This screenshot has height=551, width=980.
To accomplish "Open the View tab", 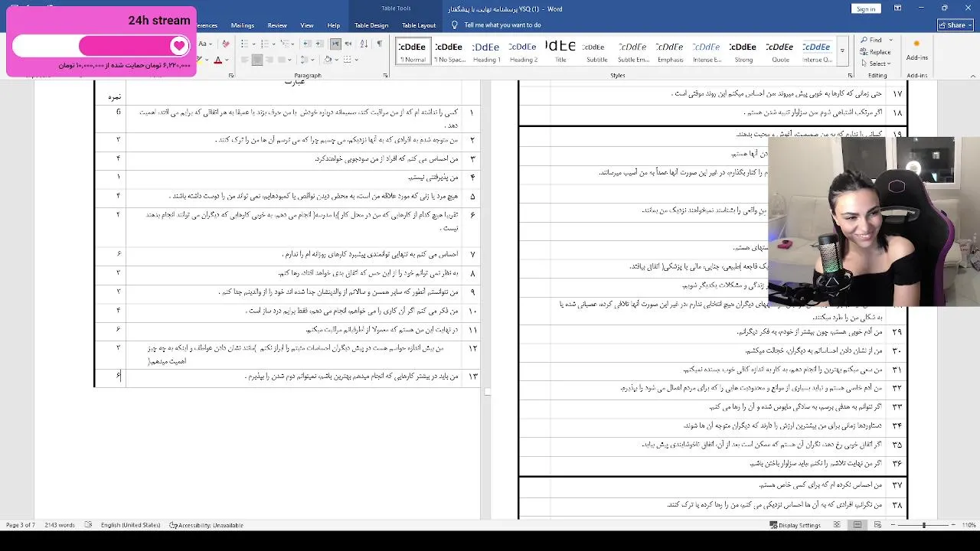I will pos(307,25).
